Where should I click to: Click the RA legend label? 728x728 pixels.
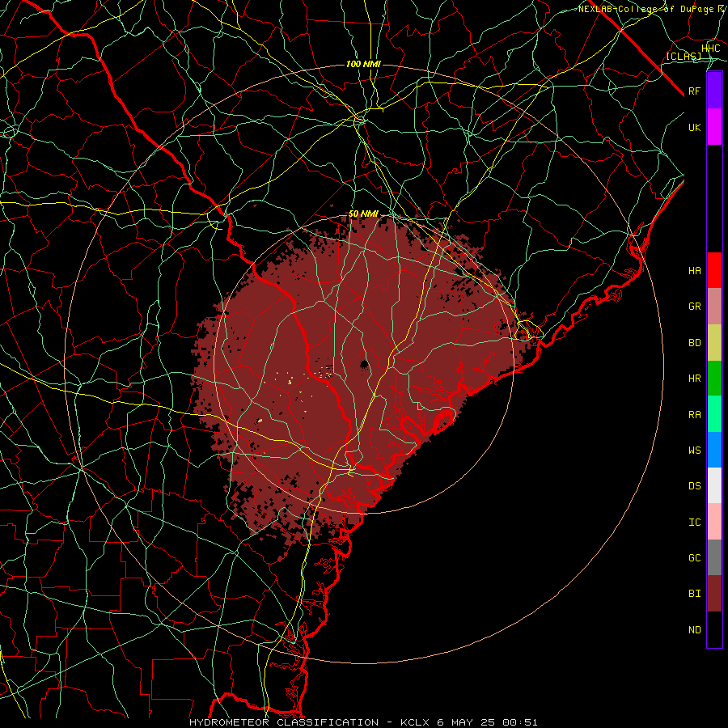695,415
